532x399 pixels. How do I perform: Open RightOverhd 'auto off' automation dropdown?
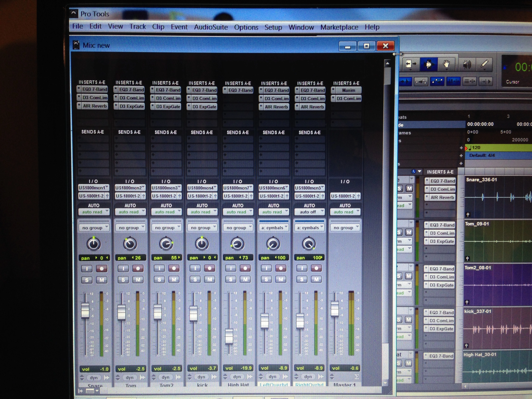tap(309, 212)
